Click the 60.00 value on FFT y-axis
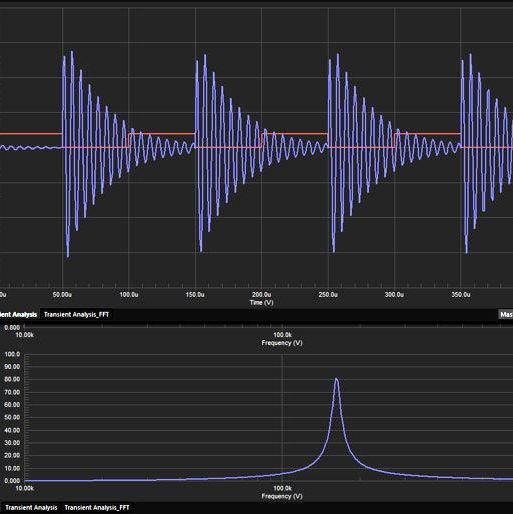Screen dimensions: 513x514 (12, 405)
